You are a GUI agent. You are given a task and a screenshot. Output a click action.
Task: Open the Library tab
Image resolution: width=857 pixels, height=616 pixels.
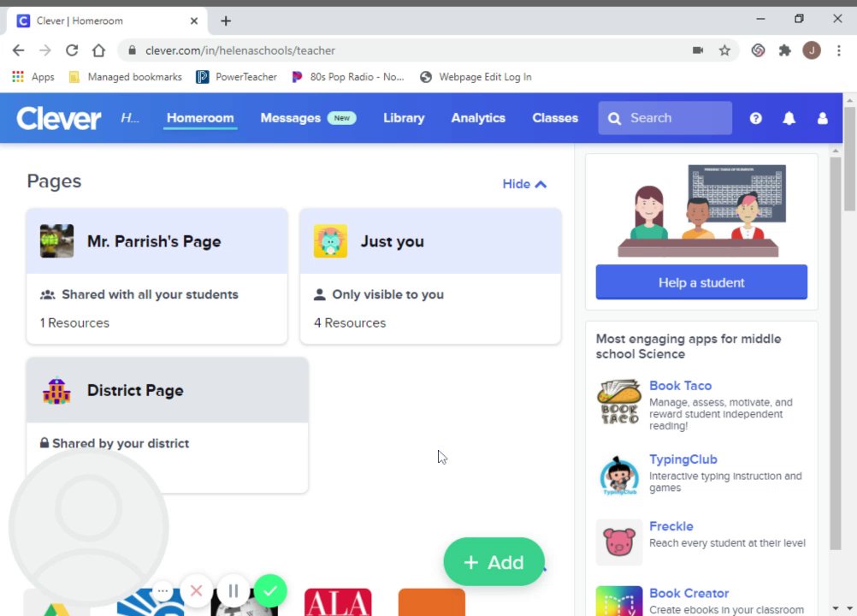(x=404, y=118)
